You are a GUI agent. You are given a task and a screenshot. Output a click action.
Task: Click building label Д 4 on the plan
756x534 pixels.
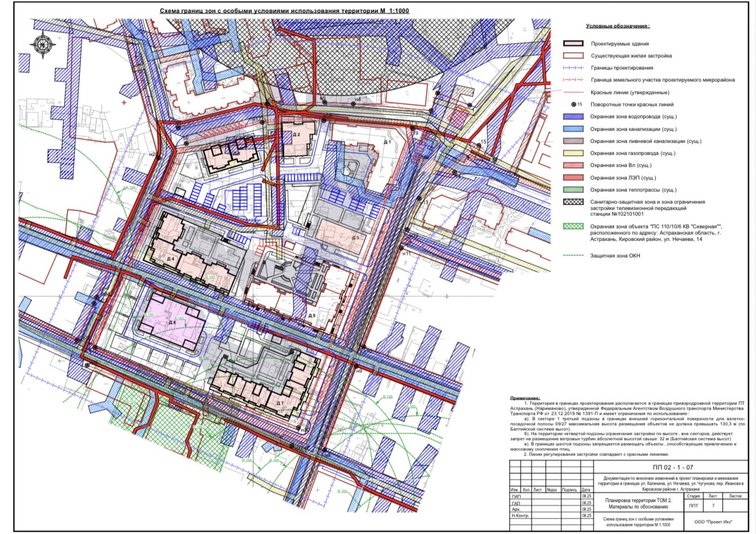[171, 259]
